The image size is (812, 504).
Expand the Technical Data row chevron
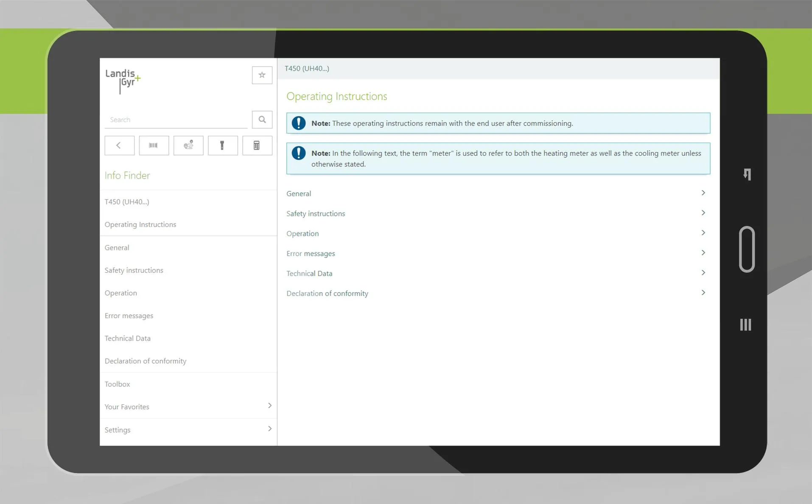tap(703, 273)
